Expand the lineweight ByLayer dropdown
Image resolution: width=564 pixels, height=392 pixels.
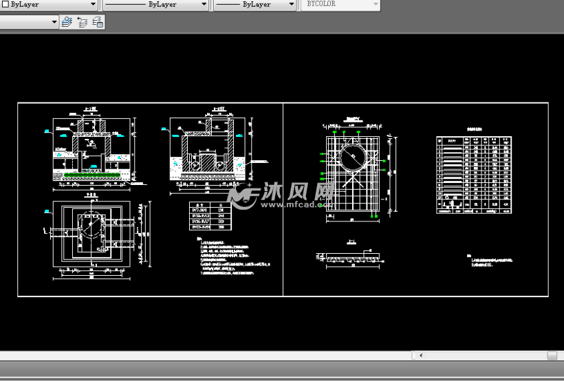coord(290,4)
